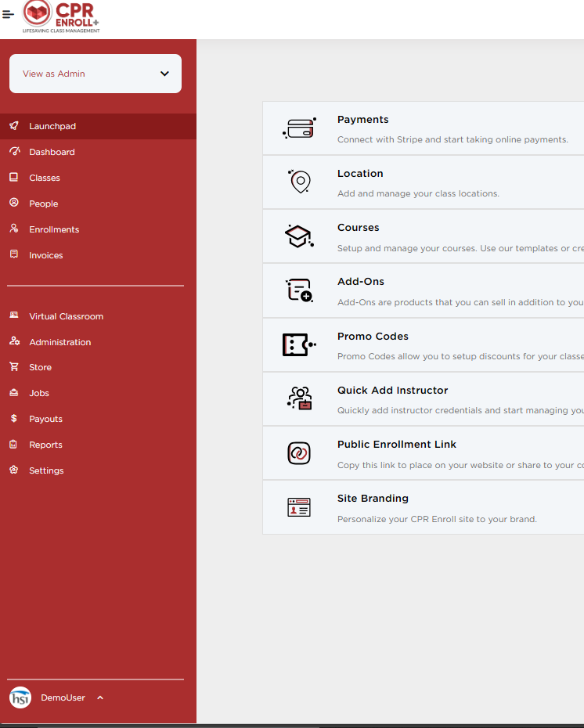Open Launchpad in the sidebar
The width and height of the screenshot is (584, 728).
click(x=98, y=126)
